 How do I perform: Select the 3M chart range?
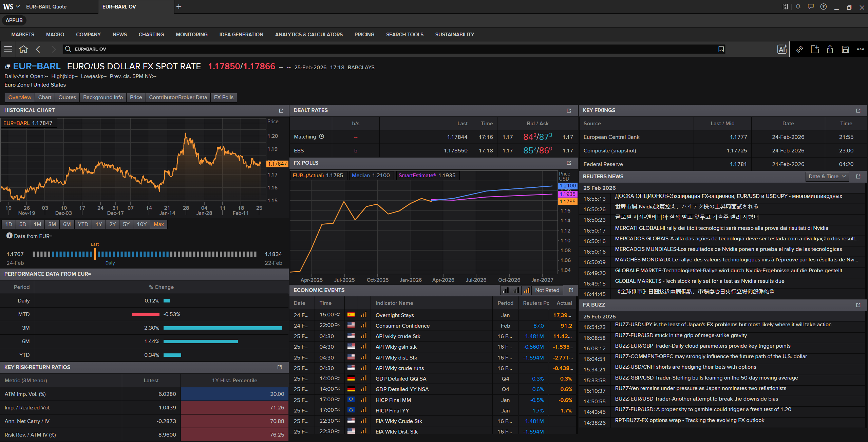pos(52,224)
